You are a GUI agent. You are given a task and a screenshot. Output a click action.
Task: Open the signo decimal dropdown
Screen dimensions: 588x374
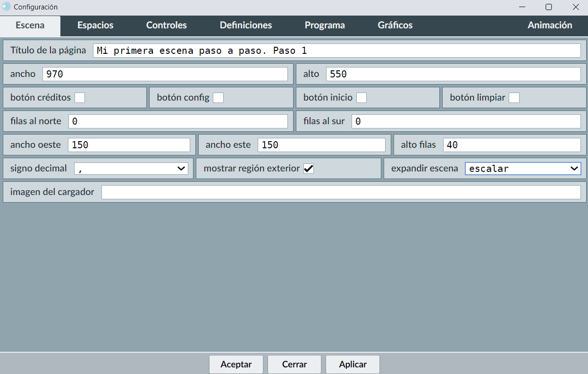click(x=131, y=169)
